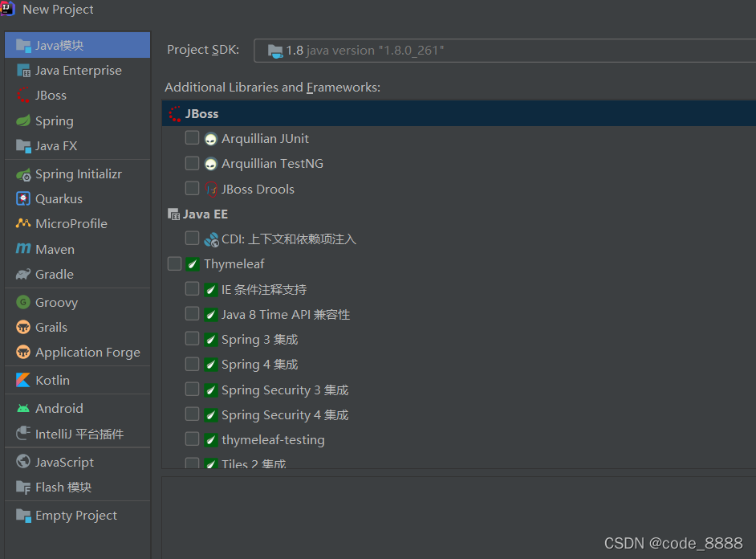Image resolution: width=756 pixels, height=559 pixels.
Task: Click the Thymeleaf green leaf icon
Action: coord(193,263)
